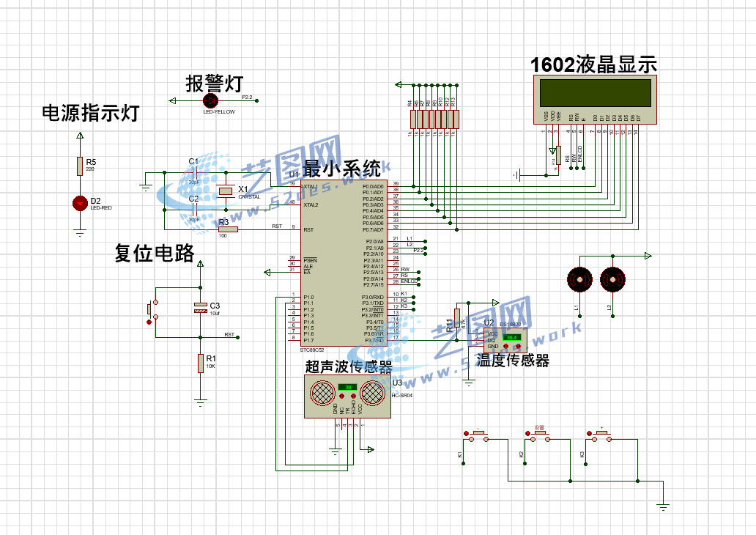
Task: Select the X1 crystal oscillator
Action: [226, 191]
